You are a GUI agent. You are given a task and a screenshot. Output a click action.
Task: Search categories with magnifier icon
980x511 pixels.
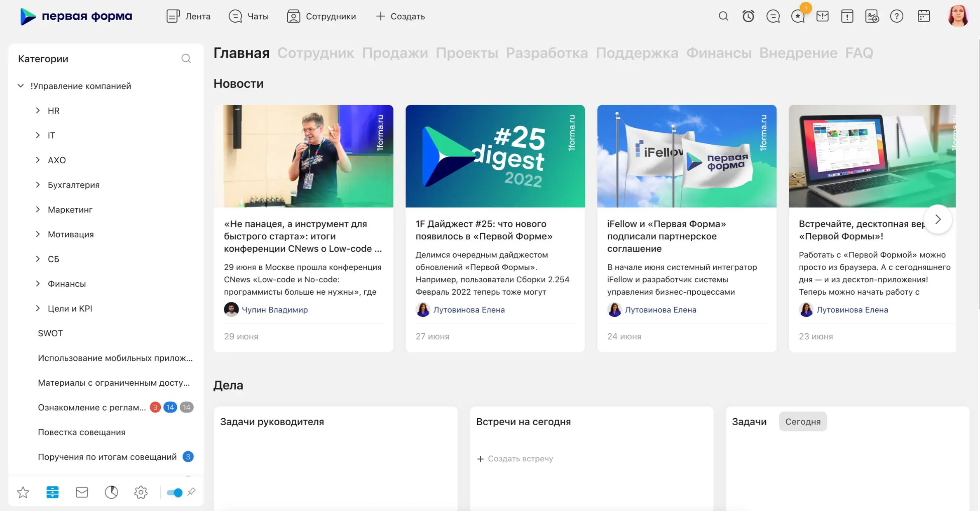(186, 59)
